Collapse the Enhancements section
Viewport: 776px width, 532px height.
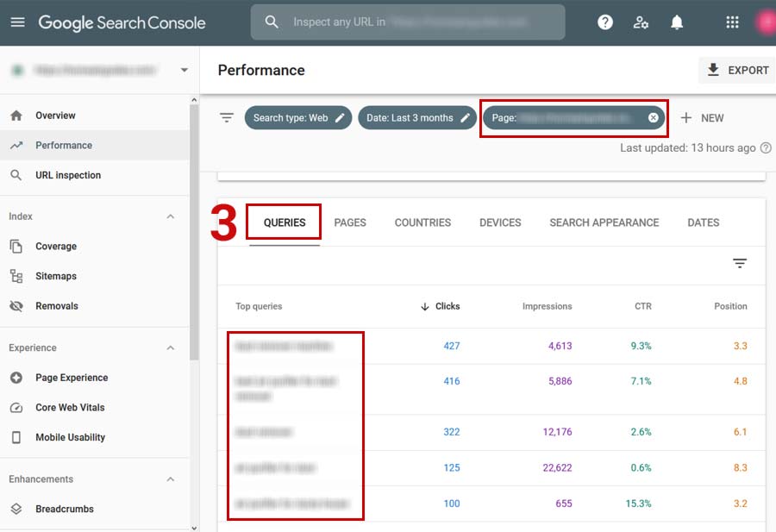(171, 479)
